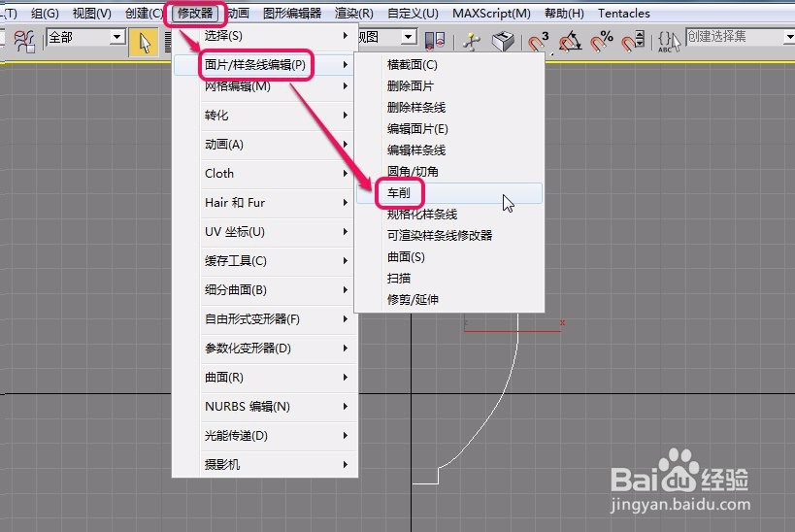Click the Bind to Space Warp icon

(24, 41)
